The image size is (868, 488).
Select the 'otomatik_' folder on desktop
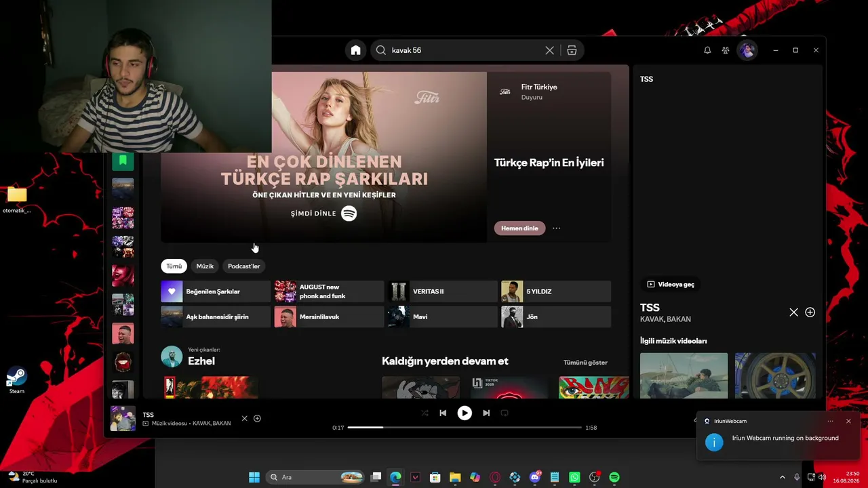coord(16,200)
